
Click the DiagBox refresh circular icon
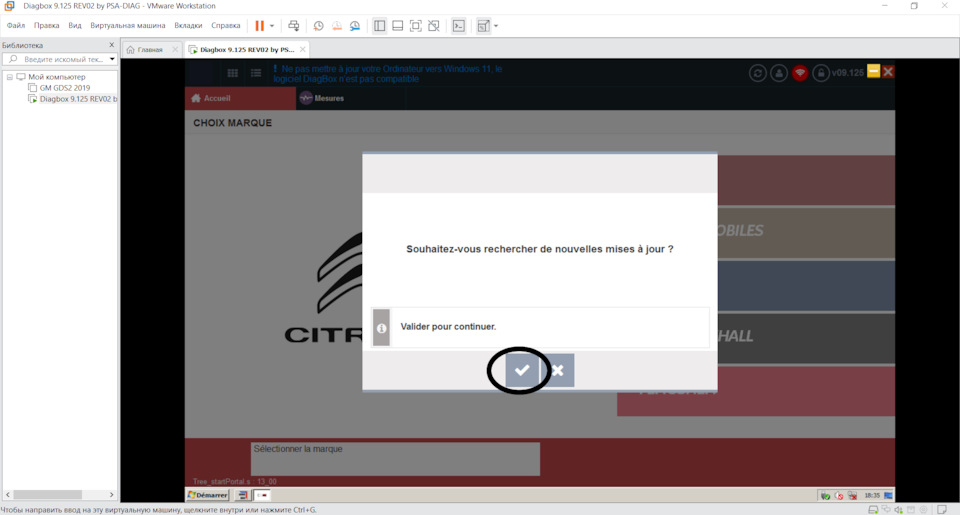coord(757,73)
